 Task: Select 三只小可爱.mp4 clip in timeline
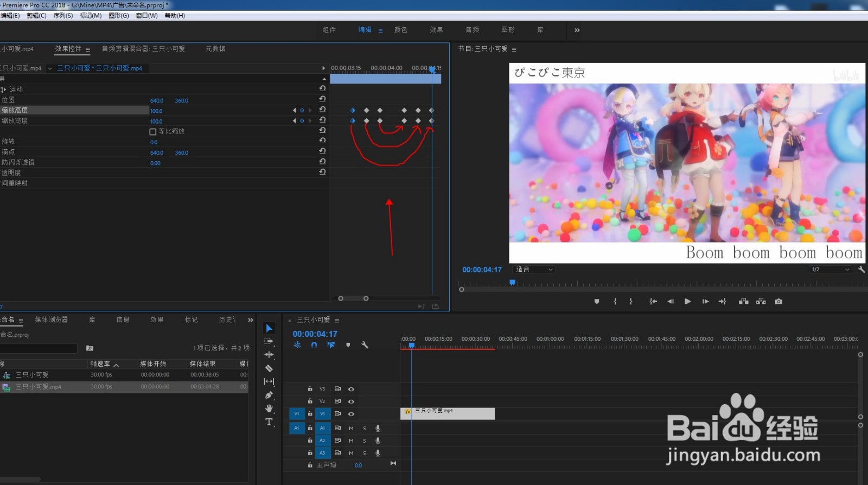pyautogui.click(x=448, y=413)
